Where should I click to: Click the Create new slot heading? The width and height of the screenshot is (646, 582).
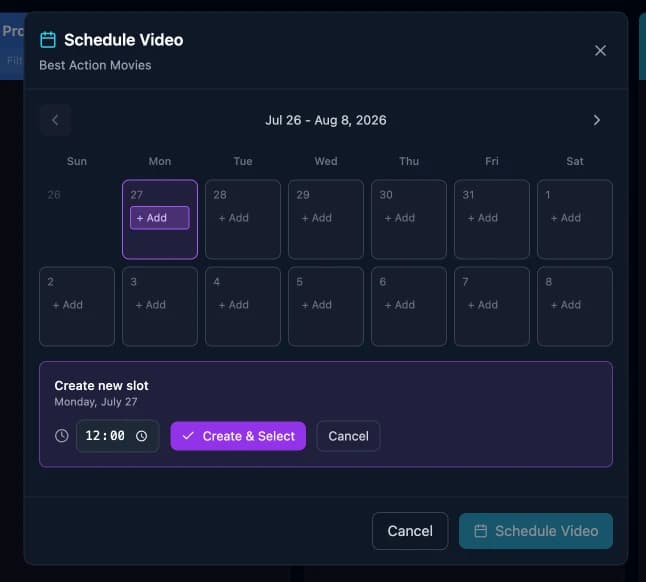[101, 386]
